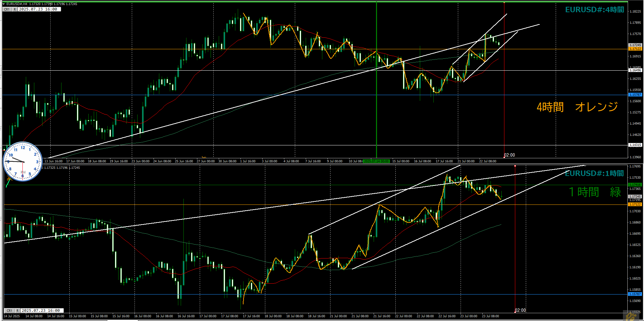Click the EURUSD#:1時間 chart label
This screenshot has width=644, height=321.
pos(594,174)
